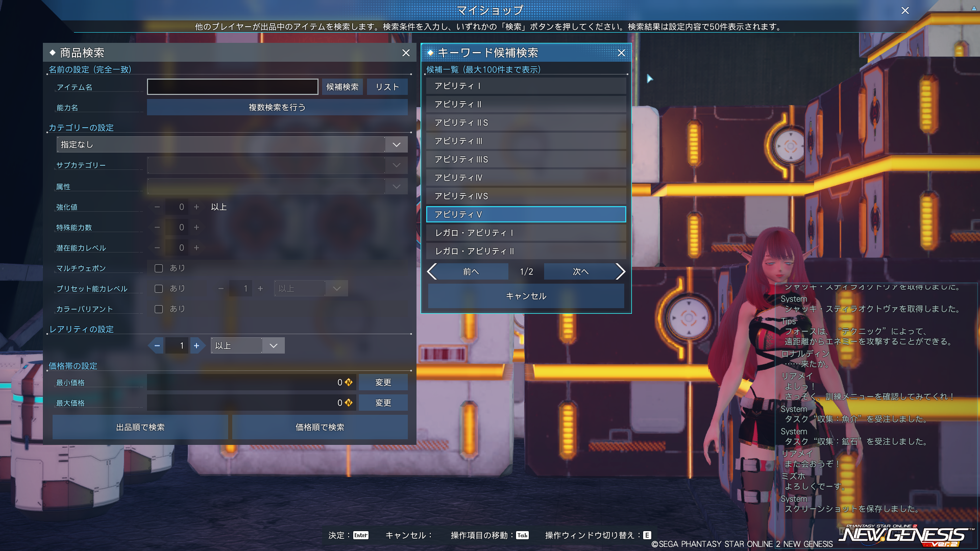
Task: Select レガロ・アビリティ I candidate entry
Action: coord(526,233)
